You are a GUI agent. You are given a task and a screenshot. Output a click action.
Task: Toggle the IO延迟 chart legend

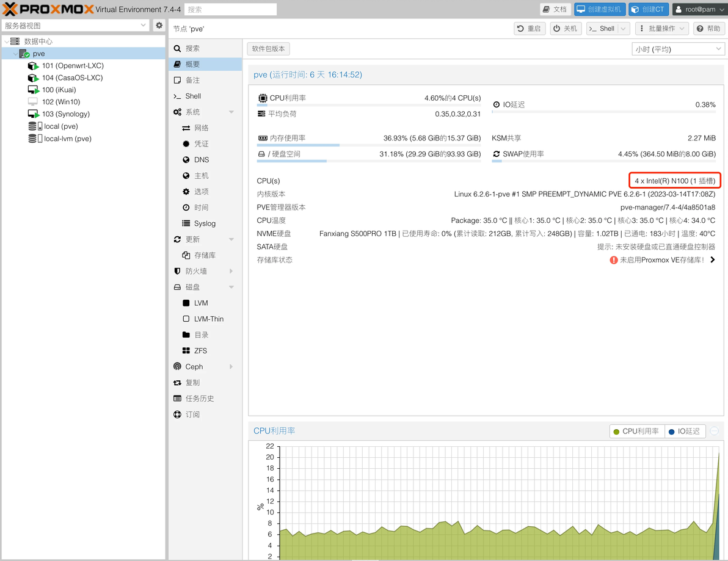click(x=685, y=431)
